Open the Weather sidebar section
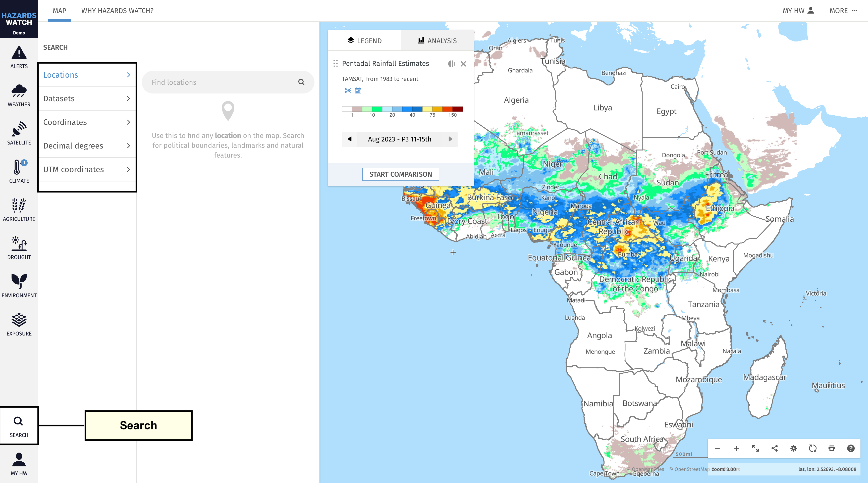 19,96
